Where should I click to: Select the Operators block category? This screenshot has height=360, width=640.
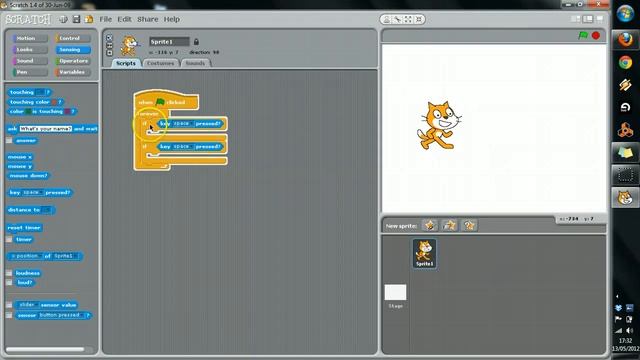pos(73,61)
